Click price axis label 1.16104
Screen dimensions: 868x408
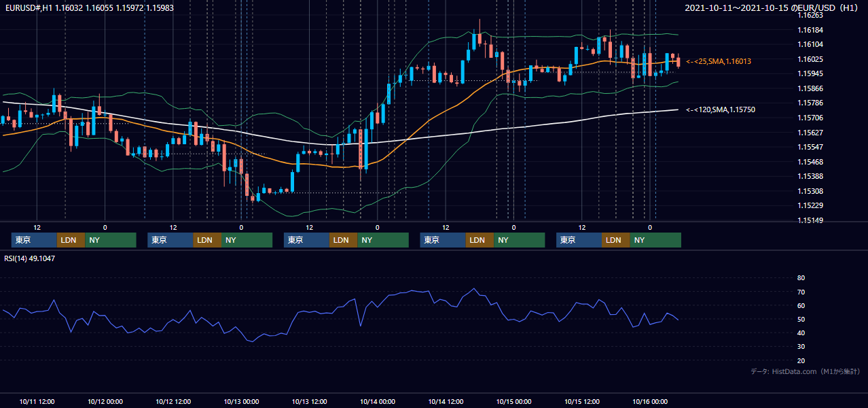tap(810, 44)
